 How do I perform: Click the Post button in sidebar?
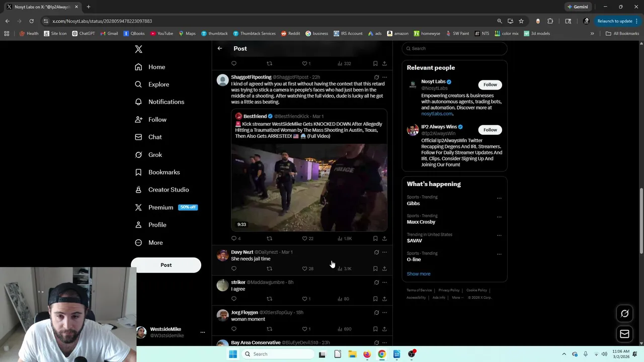166,265
